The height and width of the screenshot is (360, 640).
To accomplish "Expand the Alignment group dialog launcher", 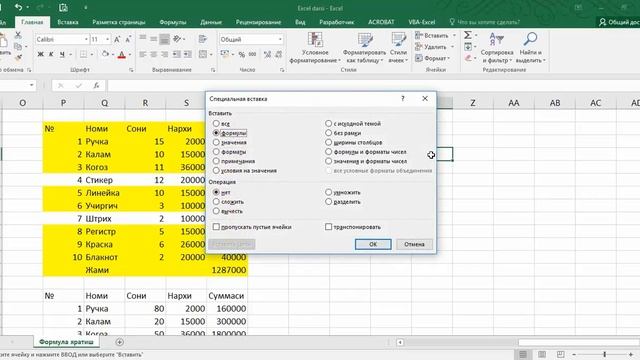I will 213,70.
